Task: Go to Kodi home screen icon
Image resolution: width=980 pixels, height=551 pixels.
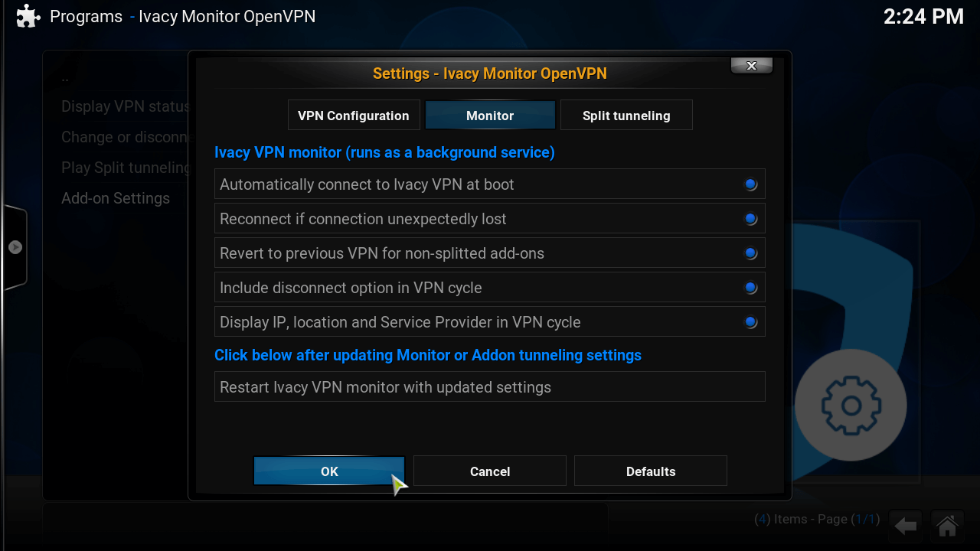Action: click(947, 526)
